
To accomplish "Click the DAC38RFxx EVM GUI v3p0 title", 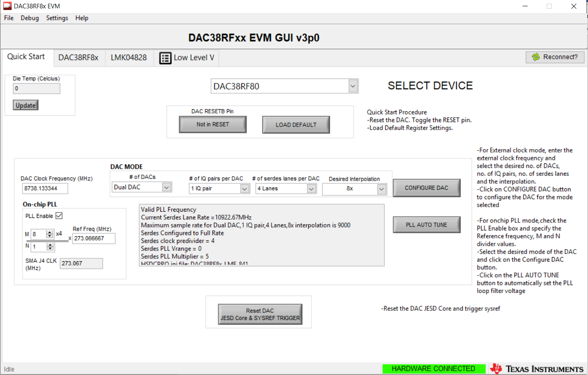I will click(254, 38).
